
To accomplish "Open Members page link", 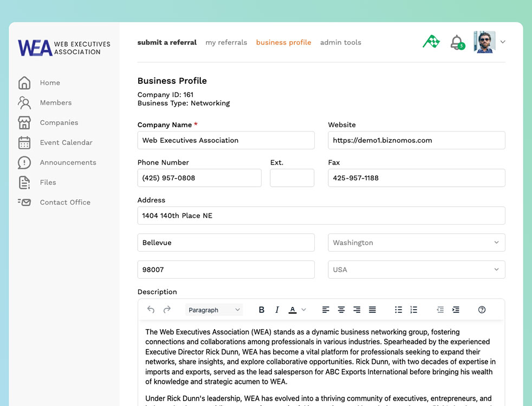I will coord(56,103).
